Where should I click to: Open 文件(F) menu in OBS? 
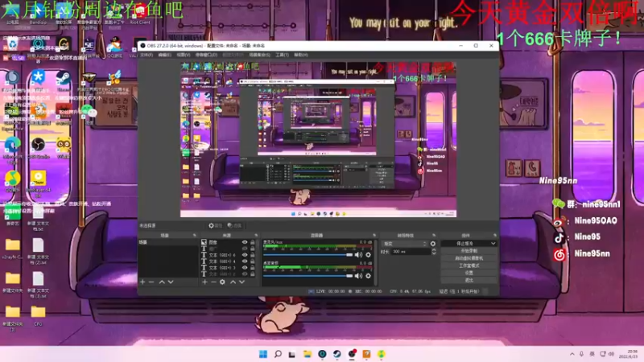point(147,55)
